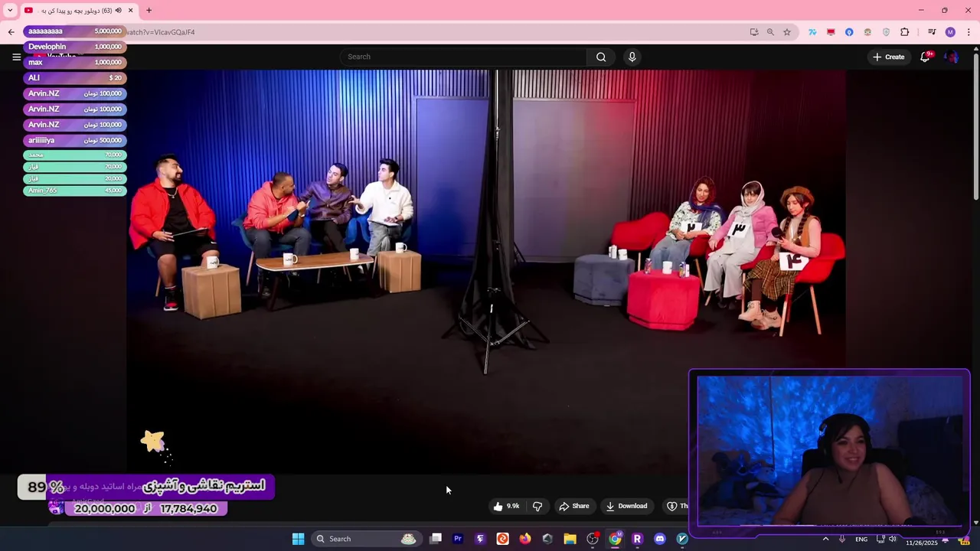Switch to Chrome on the taskbar
The image size is (980, 551).
point(615,539)
